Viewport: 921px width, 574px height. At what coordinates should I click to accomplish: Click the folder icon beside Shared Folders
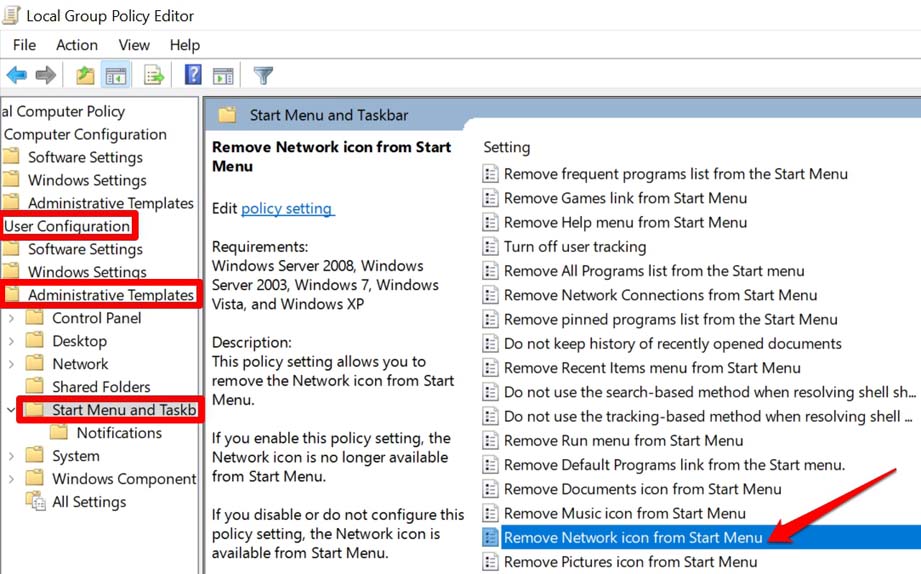tap(35, 387)
